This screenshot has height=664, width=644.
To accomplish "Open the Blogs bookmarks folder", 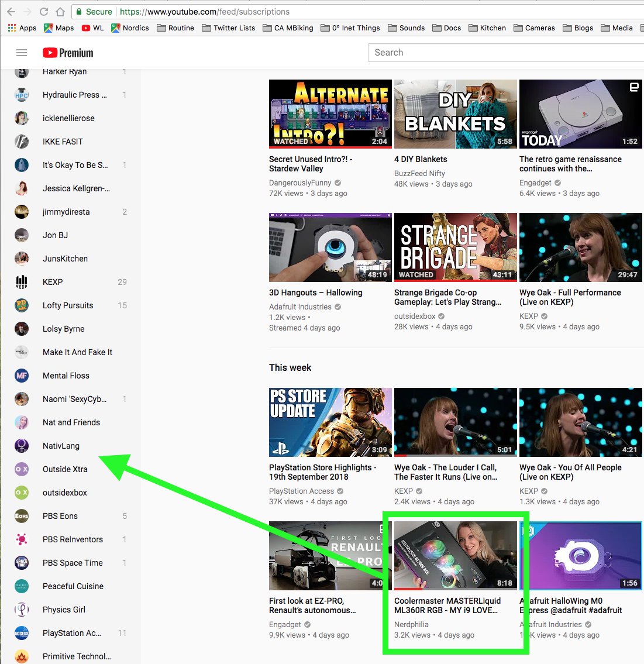I will coord(577,28).
